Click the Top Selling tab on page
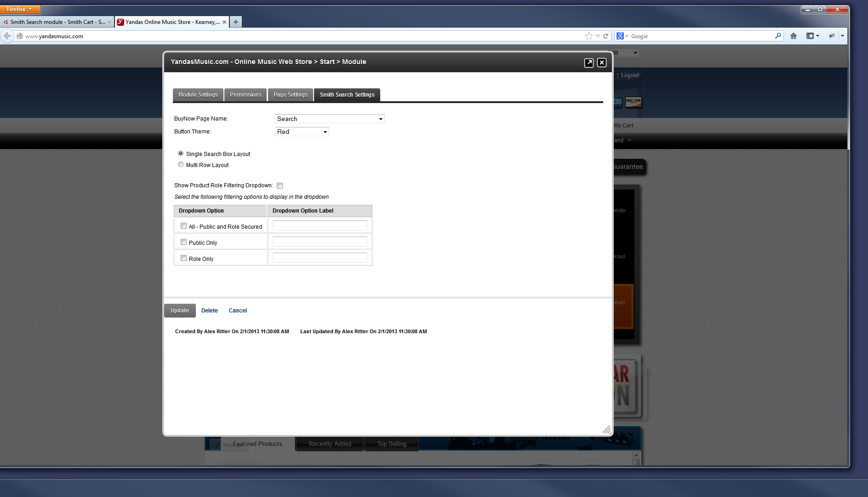The height and width of the screenshot is (497, 868). pos(392,444)
